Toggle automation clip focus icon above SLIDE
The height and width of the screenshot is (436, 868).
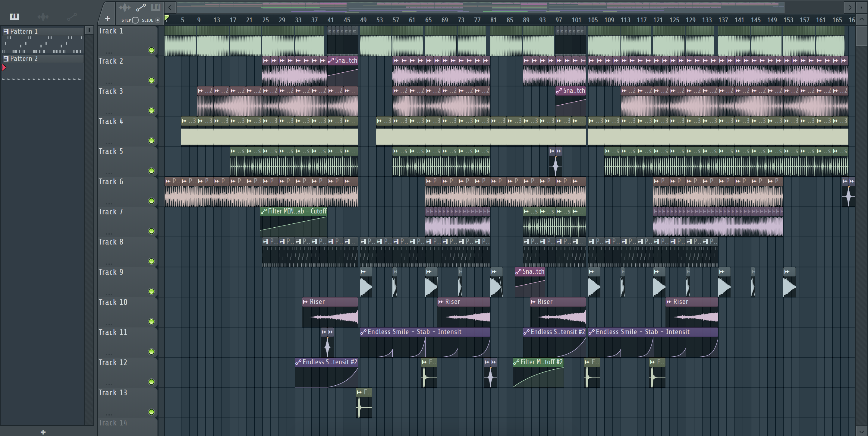(141, 7)
